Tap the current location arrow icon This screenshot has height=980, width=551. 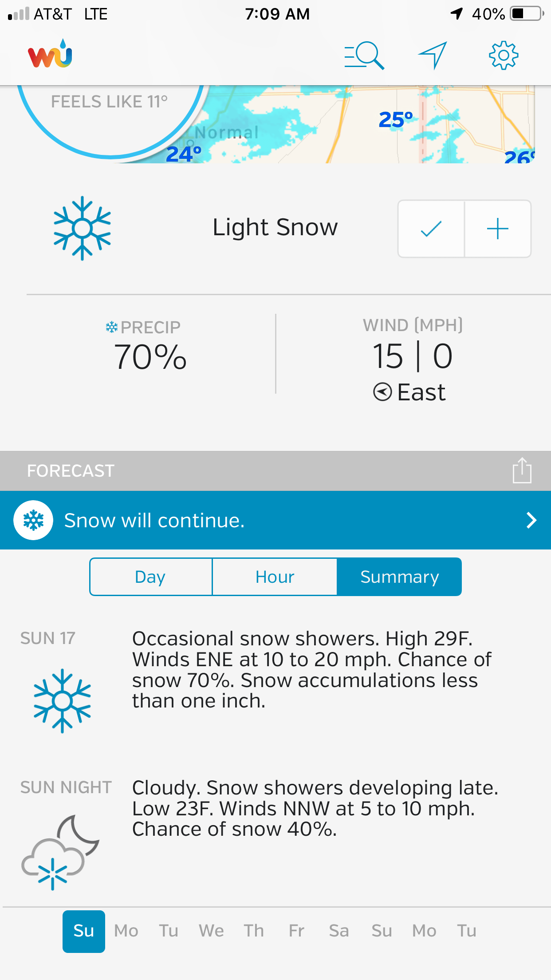[433, 55]
